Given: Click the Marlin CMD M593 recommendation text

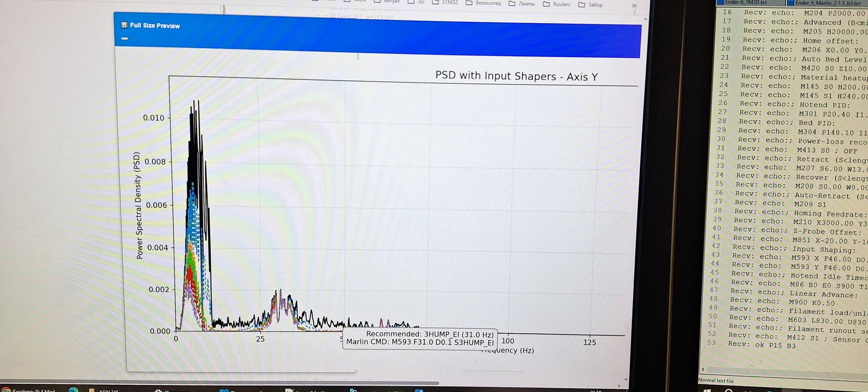Looking at the screenshot, I should pos(420,342).
